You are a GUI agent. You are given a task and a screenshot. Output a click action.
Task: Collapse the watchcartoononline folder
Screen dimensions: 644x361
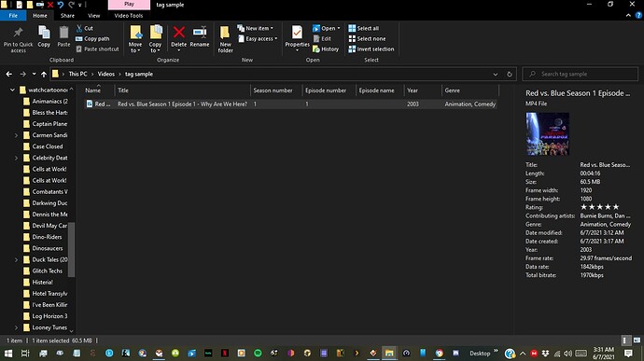click(x=12, y=90)
